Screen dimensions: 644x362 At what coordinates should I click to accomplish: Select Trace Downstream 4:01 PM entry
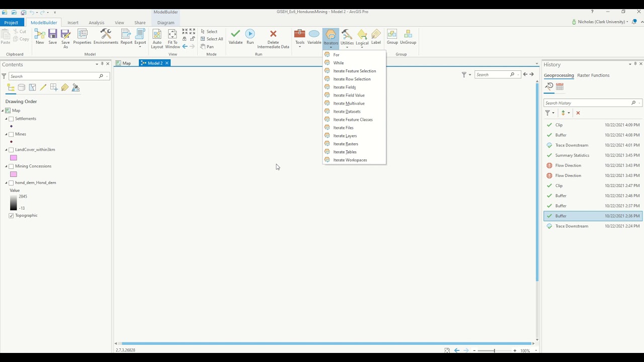(593, 145)
